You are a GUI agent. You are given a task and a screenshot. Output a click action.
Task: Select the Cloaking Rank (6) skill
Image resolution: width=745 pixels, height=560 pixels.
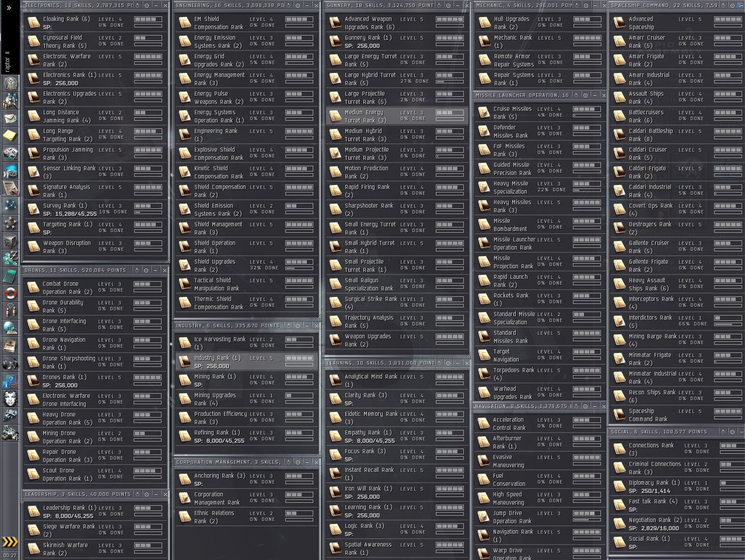coord(96,23)
